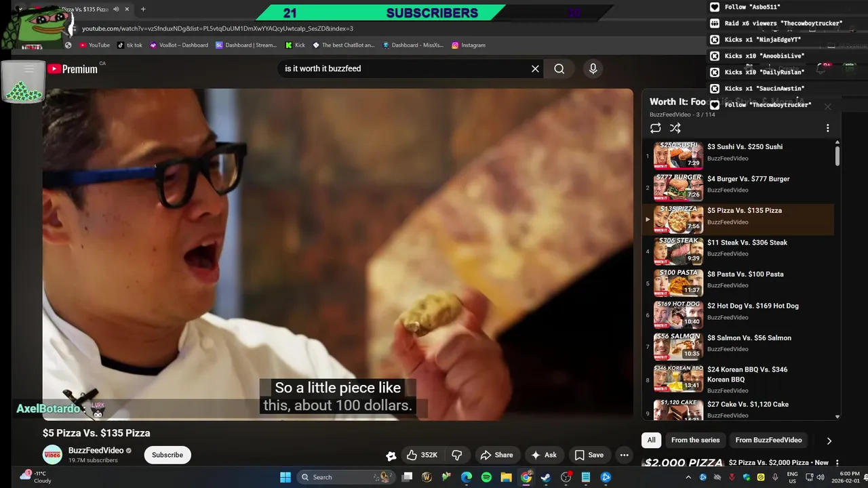
Task: Open the BuzzFeedVideo channel name link
Action: click(96, 450)
